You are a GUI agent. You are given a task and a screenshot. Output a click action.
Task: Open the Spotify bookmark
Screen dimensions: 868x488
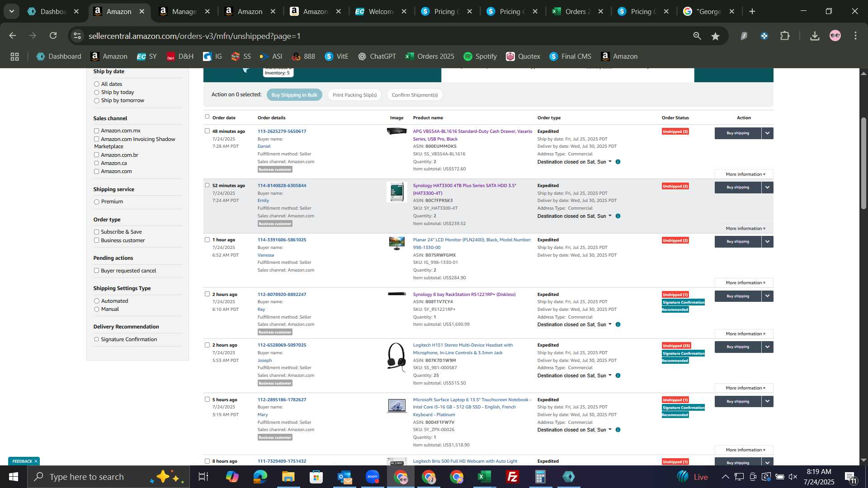click(x=480, y=56)
